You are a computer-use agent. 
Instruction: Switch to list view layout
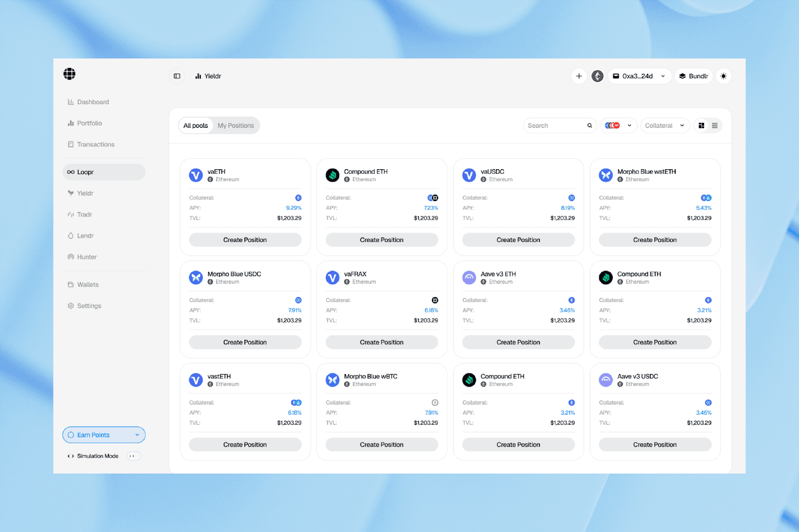coord(715,126)
